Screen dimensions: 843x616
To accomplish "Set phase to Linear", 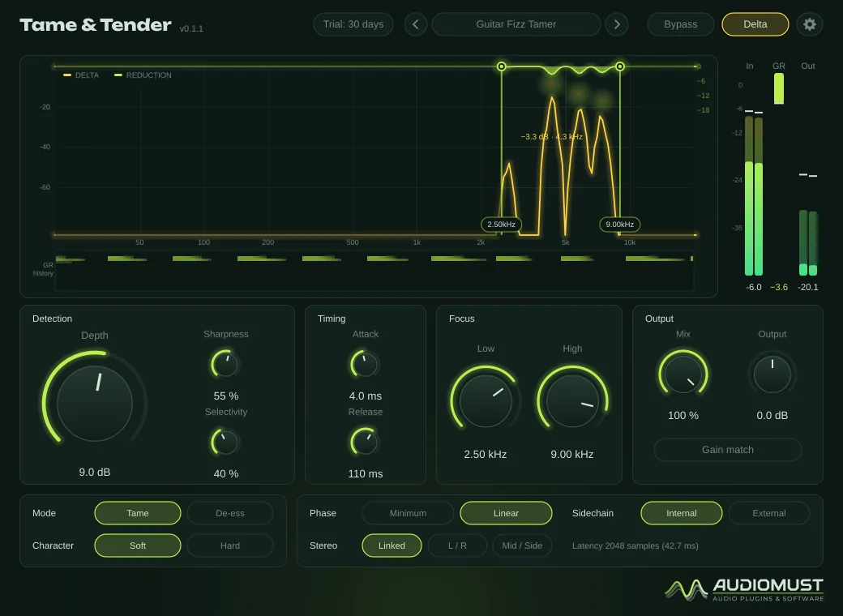I will click(506, 513).
